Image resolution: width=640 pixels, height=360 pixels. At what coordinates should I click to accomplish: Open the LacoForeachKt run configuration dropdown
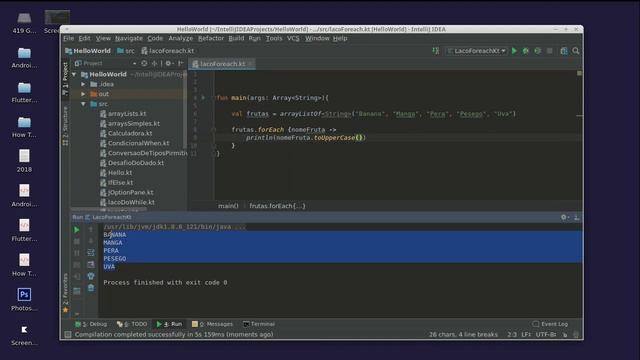tap(477, 51)
